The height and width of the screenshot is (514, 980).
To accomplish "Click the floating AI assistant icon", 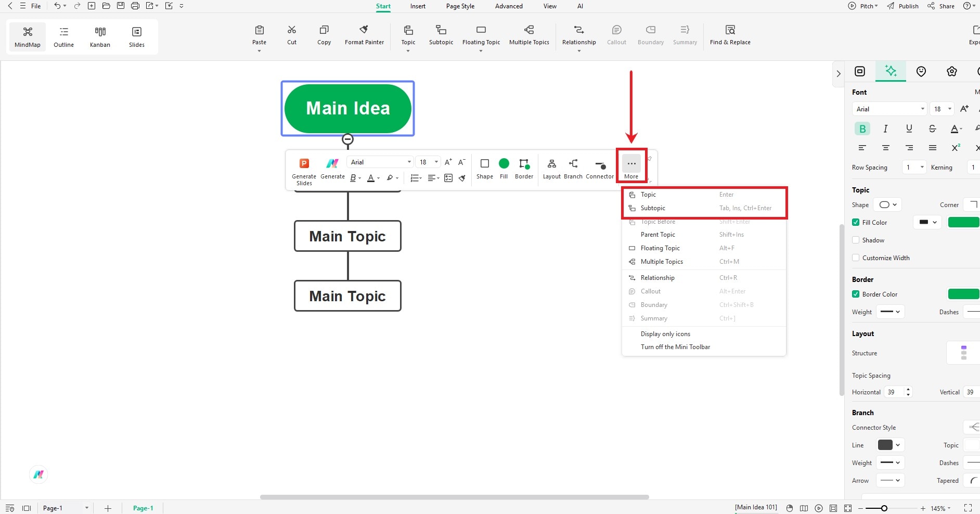I will tap(38, 474).
